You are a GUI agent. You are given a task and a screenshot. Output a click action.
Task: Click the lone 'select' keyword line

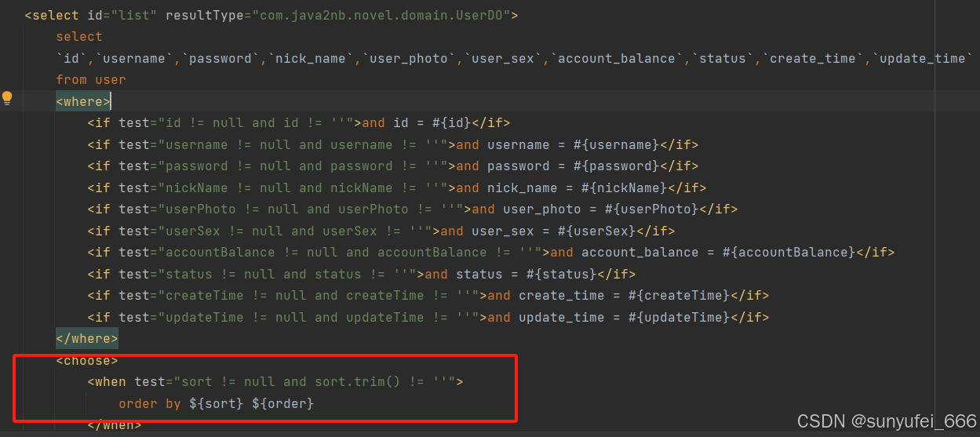(x=79, y=36)
